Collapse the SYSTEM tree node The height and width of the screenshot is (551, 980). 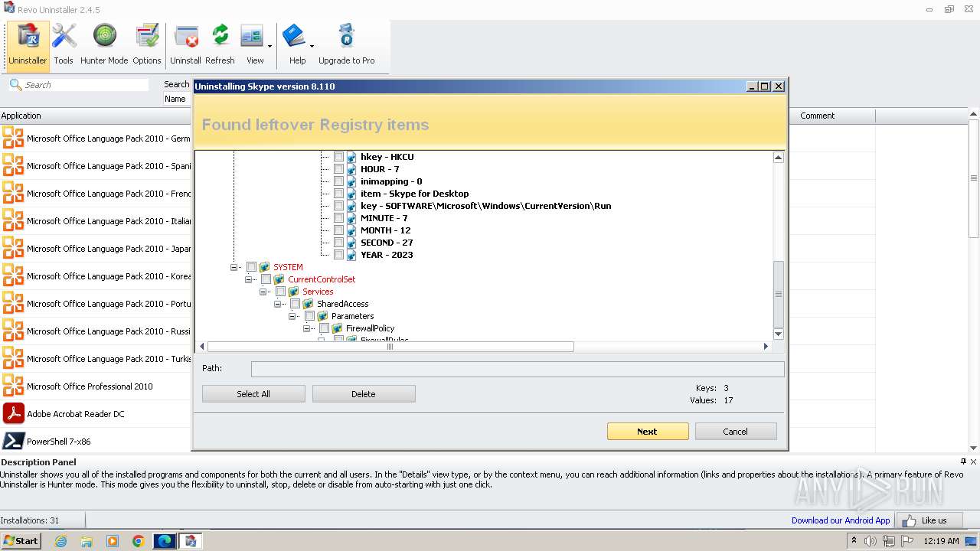coord(234,267)
